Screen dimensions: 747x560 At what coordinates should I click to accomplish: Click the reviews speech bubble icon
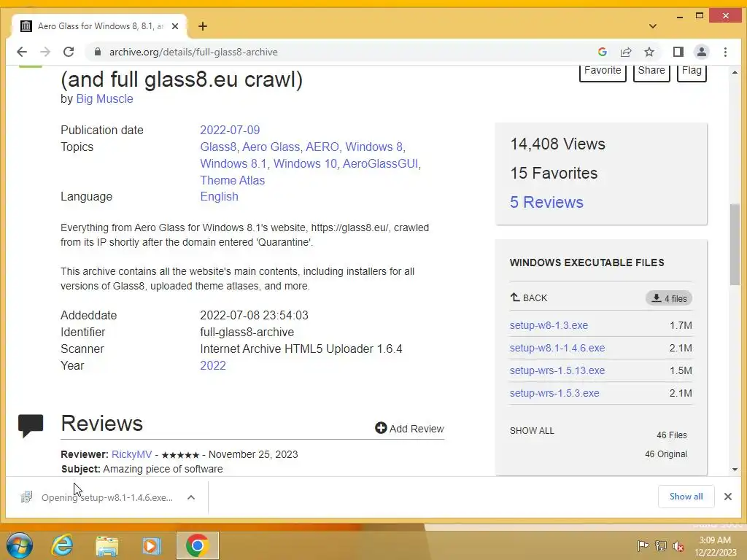click(31, 425)
